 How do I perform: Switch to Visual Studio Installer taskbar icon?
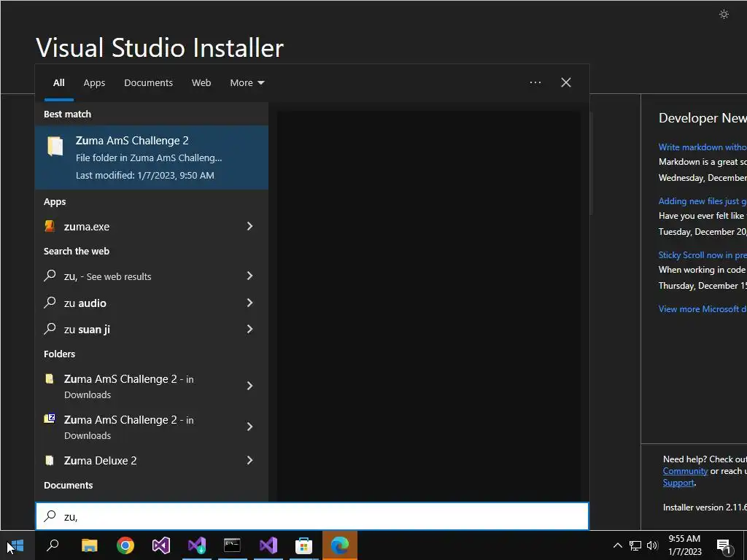pyautogui.click(x=197, y=545)
